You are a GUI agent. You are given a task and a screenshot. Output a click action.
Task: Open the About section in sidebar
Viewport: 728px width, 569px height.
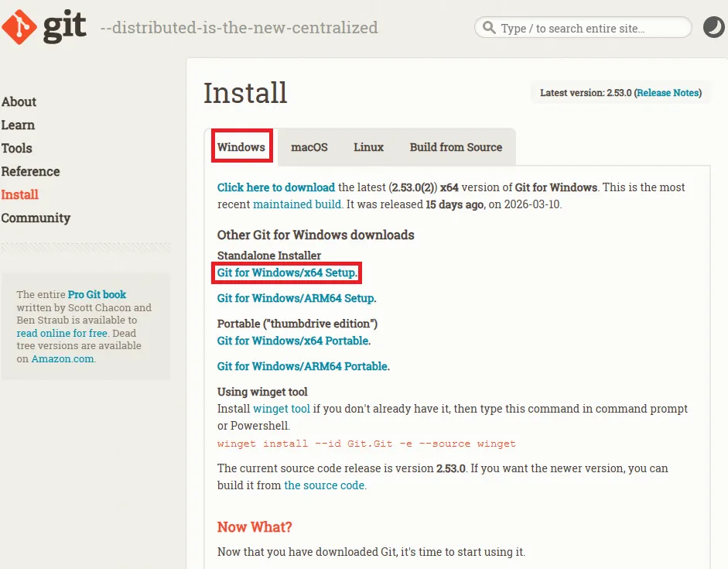click(19, 101)
